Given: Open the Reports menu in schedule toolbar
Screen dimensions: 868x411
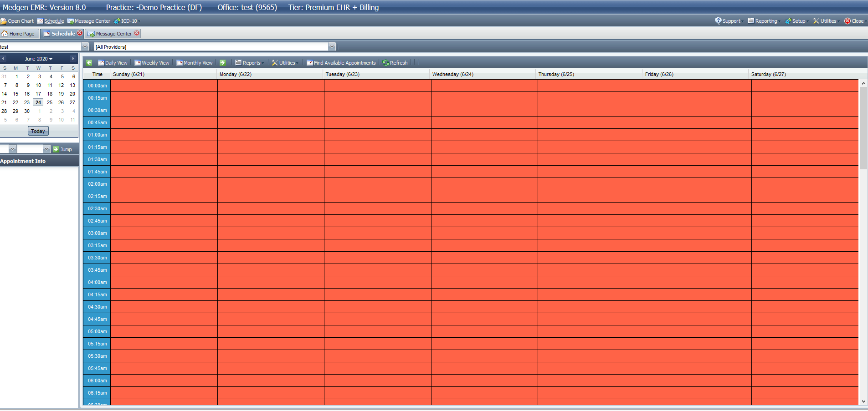Looking at the screenshot, I should point(249,63).
